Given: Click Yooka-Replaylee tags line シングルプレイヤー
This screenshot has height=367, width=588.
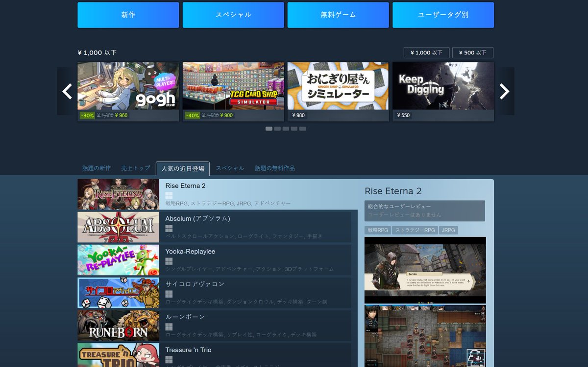Looking at the screenshot, I should click(x=249, y=269).
